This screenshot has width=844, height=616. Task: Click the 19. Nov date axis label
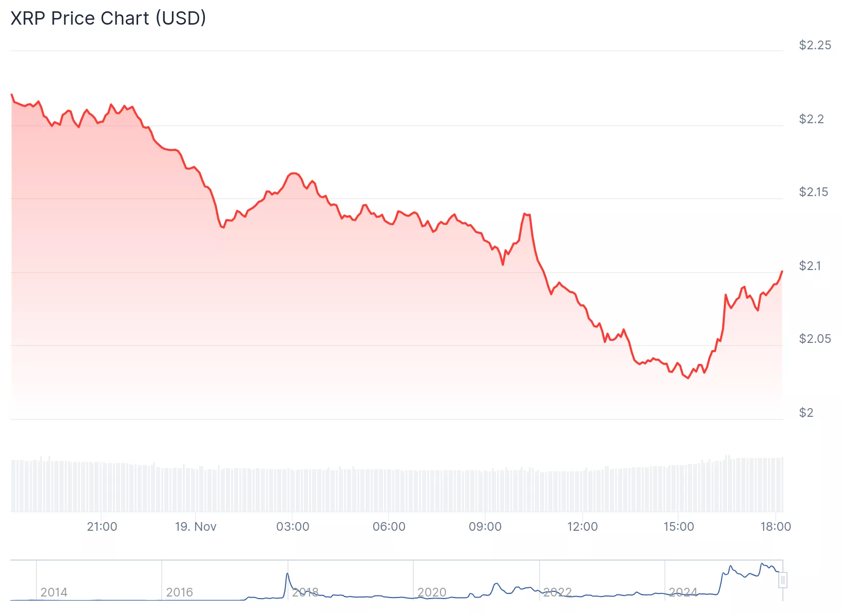[x=196, y=527]
